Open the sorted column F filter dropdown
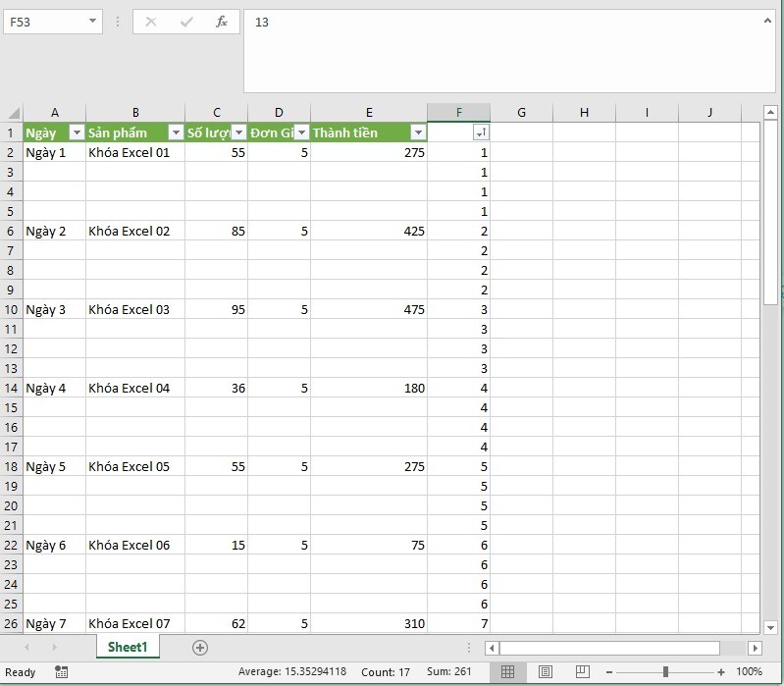Image resolution: width=784 pixels, height=686 pixels. (481, 132)
